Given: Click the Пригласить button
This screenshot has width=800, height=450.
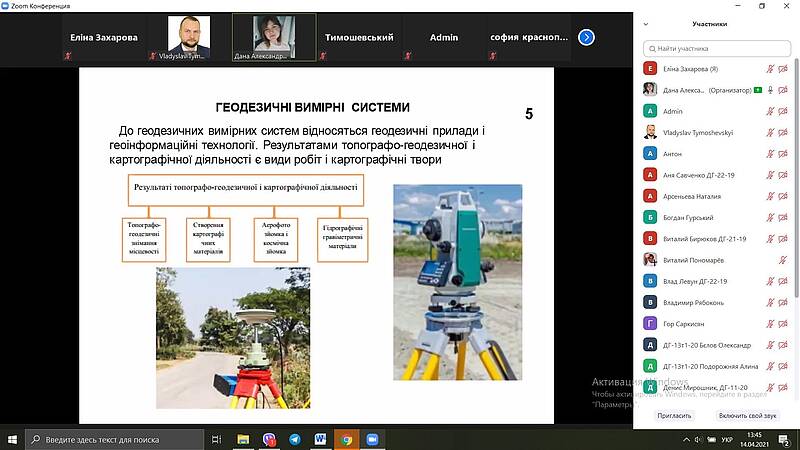Looking at the screenshot, I should [674, 414].
